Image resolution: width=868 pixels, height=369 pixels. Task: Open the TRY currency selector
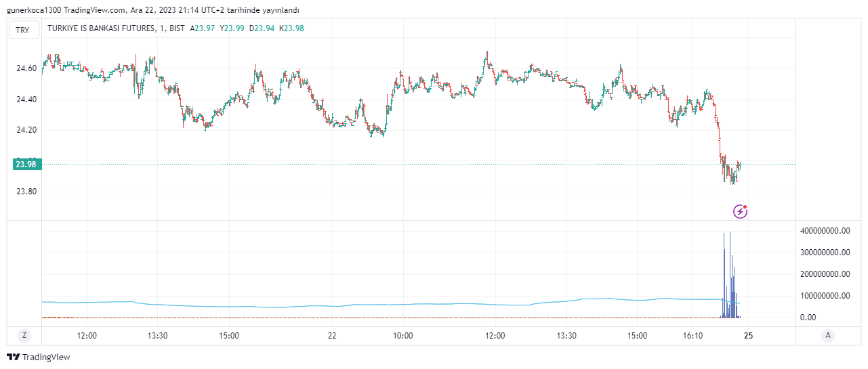pyautogui.click(x=23, y=30)
